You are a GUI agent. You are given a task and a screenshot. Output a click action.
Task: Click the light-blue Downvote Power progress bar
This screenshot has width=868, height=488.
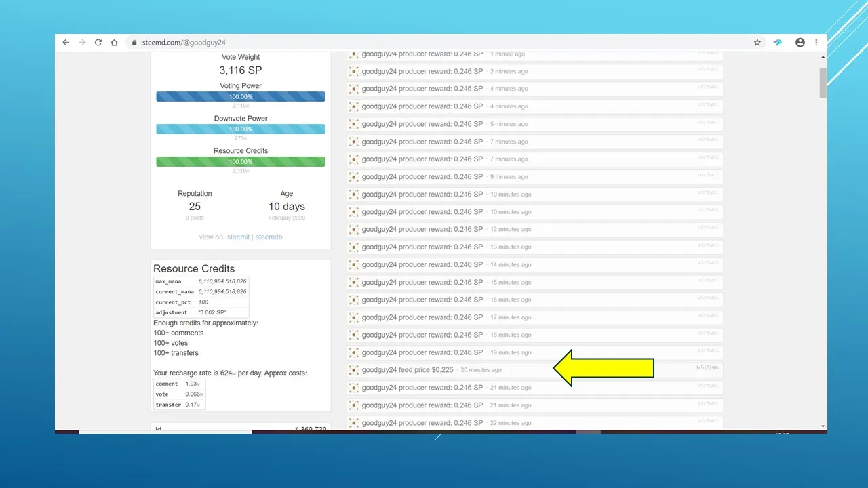coord(241,129)
